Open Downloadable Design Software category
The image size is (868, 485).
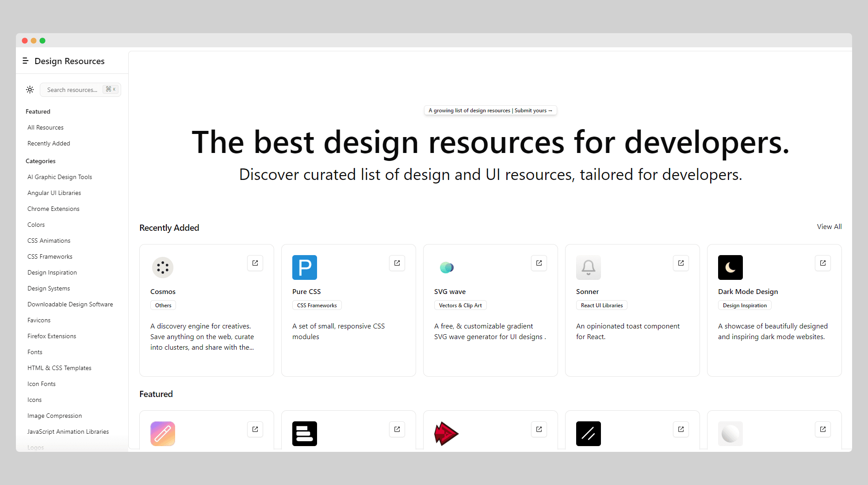[x=70, y=304]
